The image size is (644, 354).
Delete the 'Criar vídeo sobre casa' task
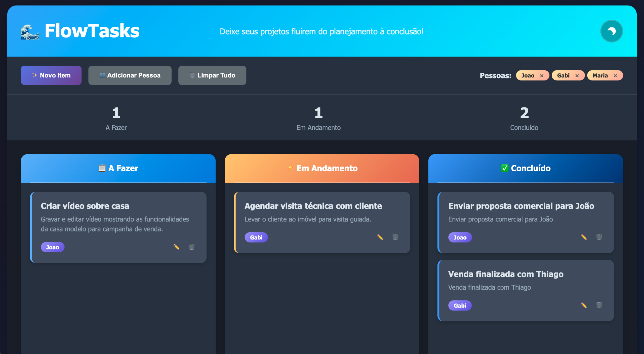pos(191,247)
